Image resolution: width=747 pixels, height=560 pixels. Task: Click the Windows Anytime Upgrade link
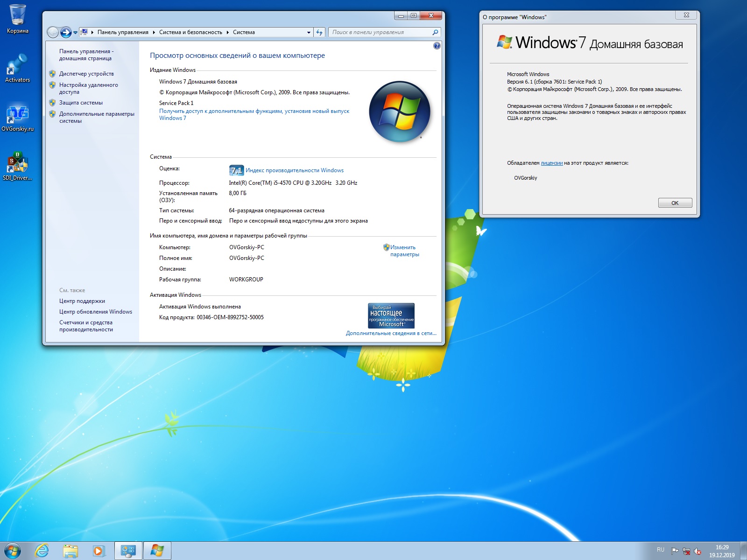[254, 114]
